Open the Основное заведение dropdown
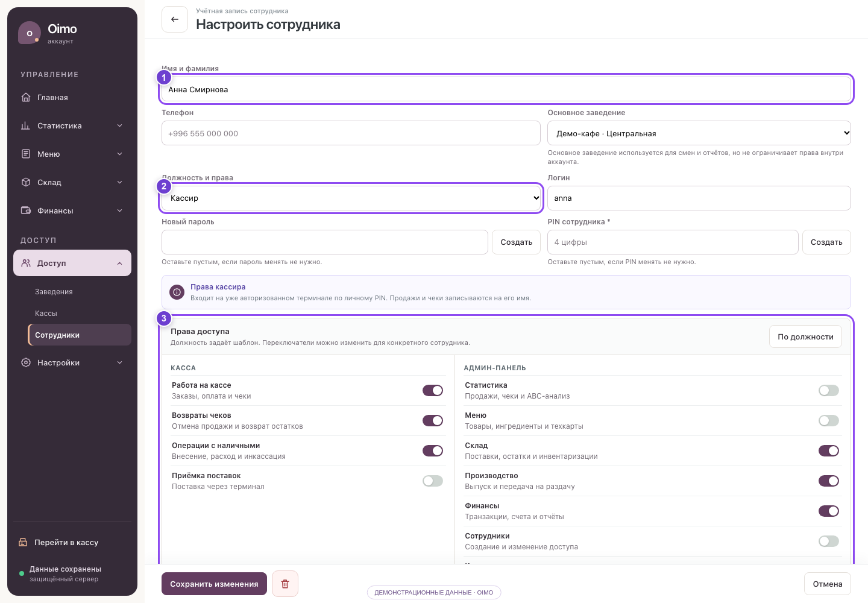 [699, 133]
